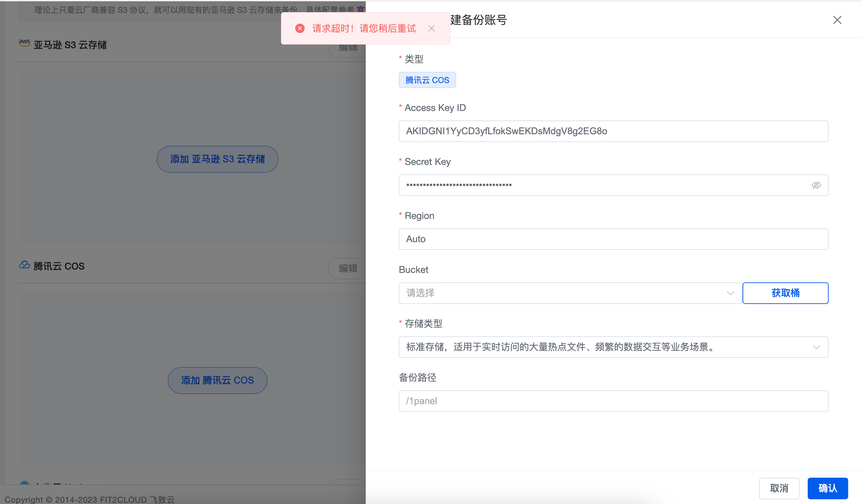This screenshot has width=861, height=504.
Task: Click the 确认 confirm button
Action: 828,488
